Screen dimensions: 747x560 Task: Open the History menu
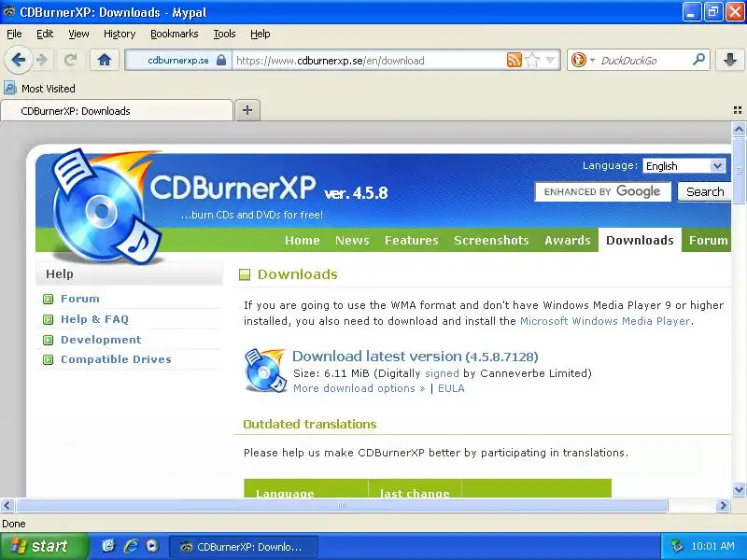click(x=120, y=34)
